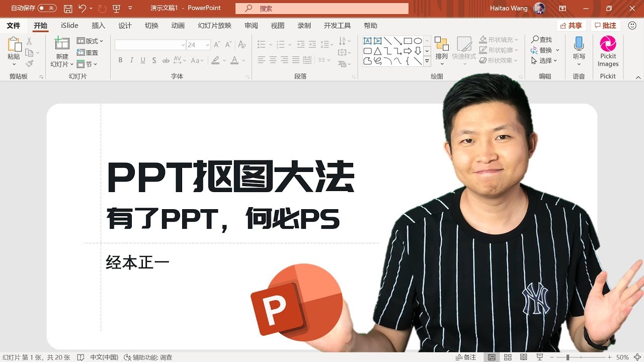Click the 查找 find button
This screenshot has height=362, width=644.
pos(542,39)
